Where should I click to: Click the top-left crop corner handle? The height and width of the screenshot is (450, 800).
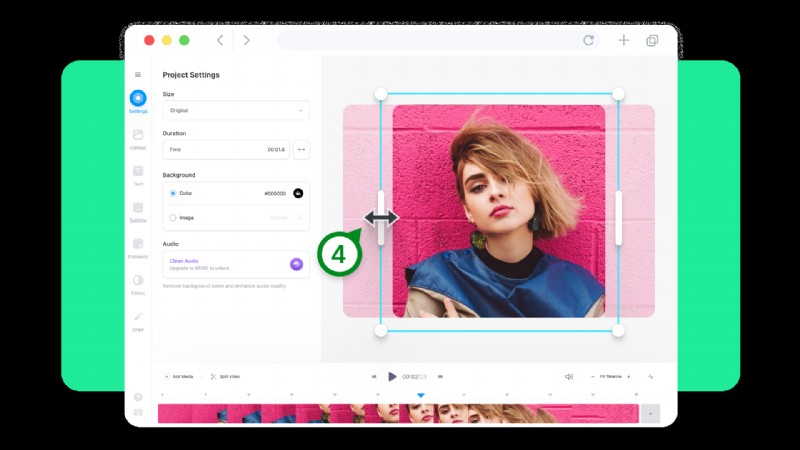(381, 94)
